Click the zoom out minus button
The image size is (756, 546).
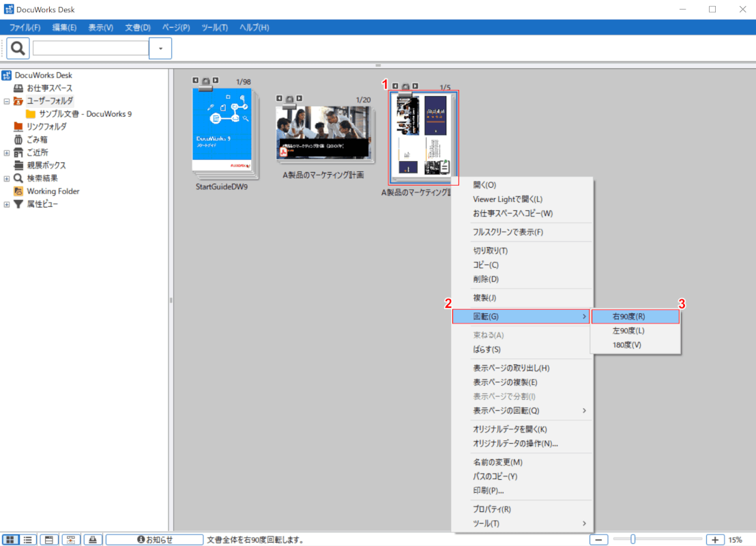598,539
